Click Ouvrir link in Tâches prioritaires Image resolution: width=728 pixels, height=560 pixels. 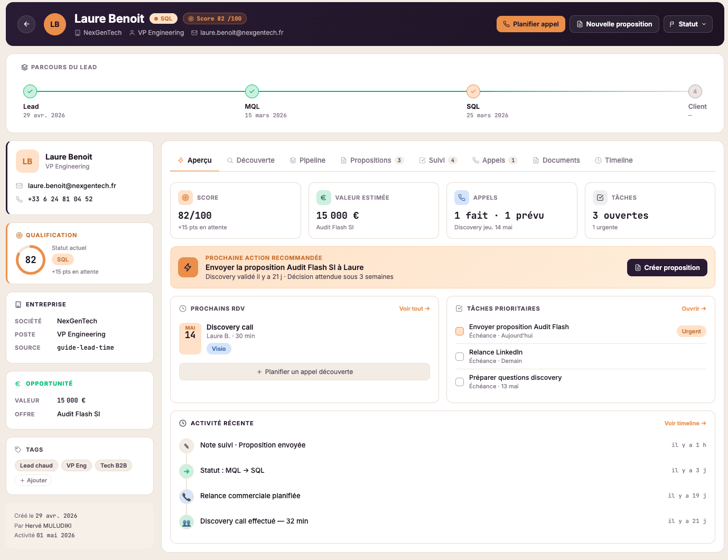click(694, 309)
